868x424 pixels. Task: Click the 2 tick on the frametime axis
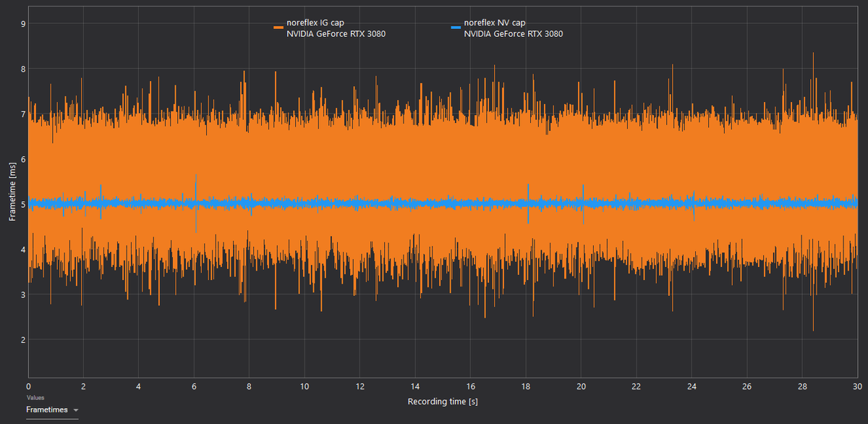[23, 339]
